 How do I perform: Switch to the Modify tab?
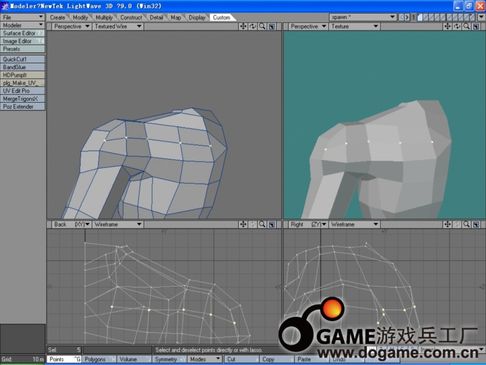tap(80, 17)
